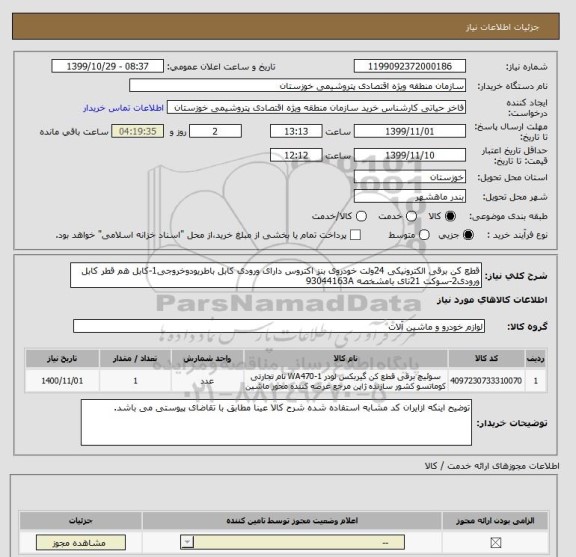Click the اطلاعات مجوزهای ارائه خدمت heading
Image resolution: width=576 pixels, height=557 pixels.
(x=492, y=466)
